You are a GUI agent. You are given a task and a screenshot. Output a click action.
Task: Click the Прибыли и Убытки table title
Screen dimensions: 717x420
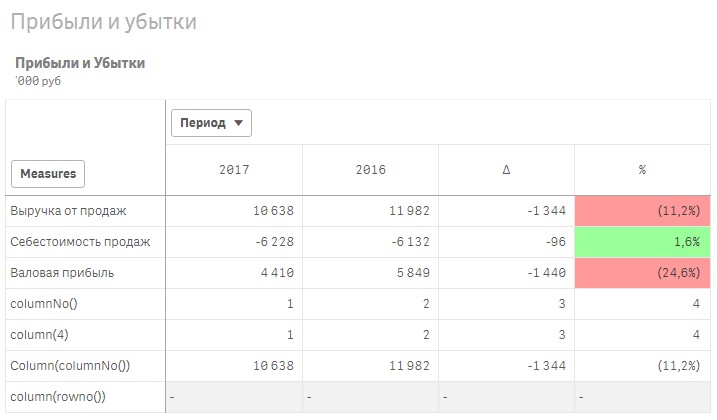point(80,63)
